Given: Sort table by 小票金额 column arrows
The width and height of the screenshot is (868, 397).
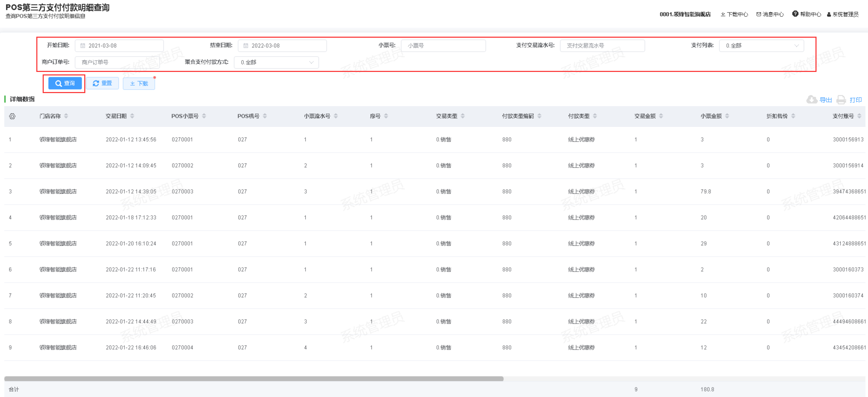Looking at the screenshot, I should (x=727, y=116).
